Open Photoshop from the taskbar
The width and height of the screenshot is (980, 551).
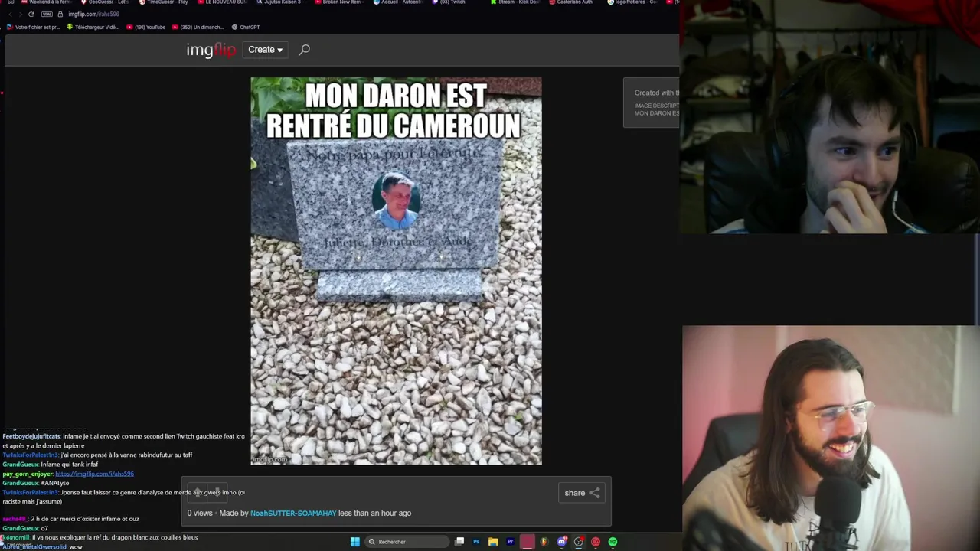[476, 542]
